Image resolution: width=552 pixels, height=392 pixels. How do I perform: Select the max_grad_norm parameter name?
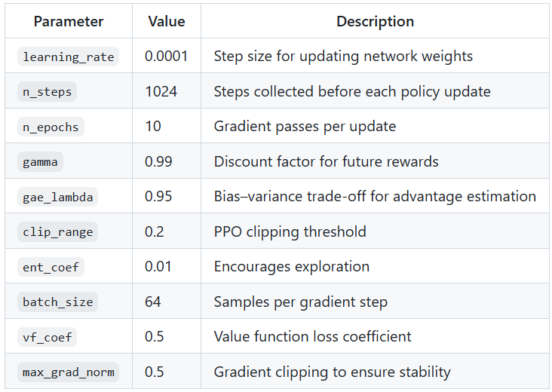click(x=69, y=372)
